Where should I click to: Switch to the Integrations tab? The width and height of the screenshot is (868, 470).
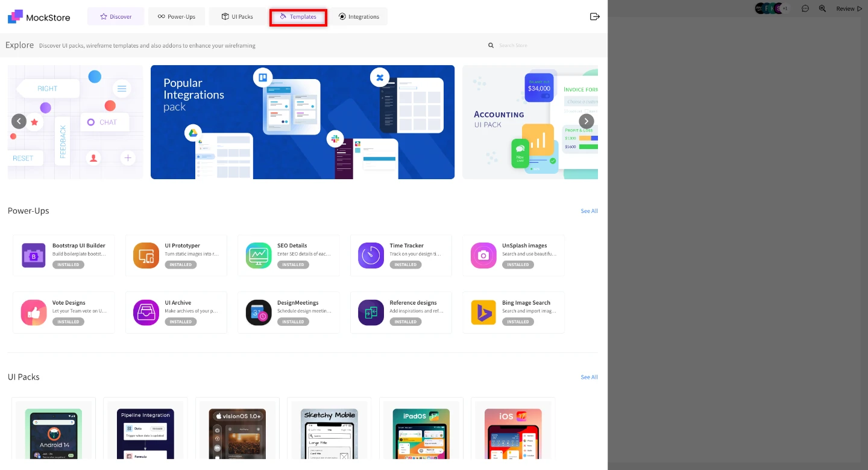359,17
